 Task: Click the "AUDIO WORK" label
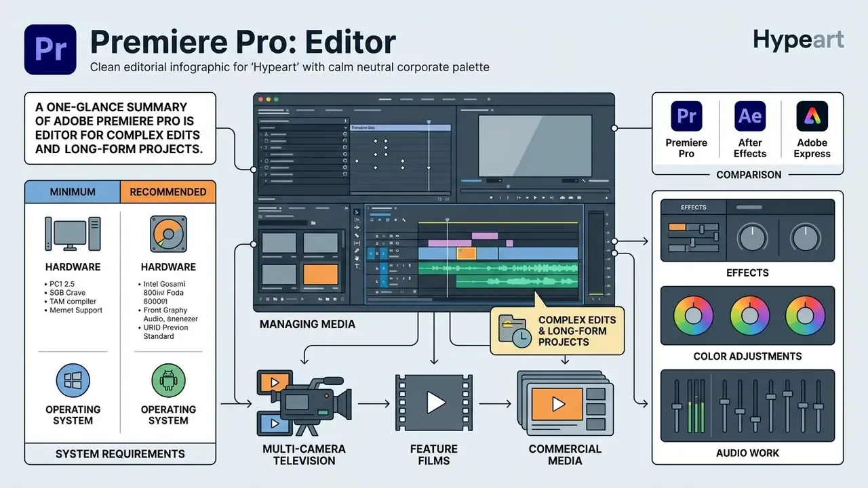point(748,453)
